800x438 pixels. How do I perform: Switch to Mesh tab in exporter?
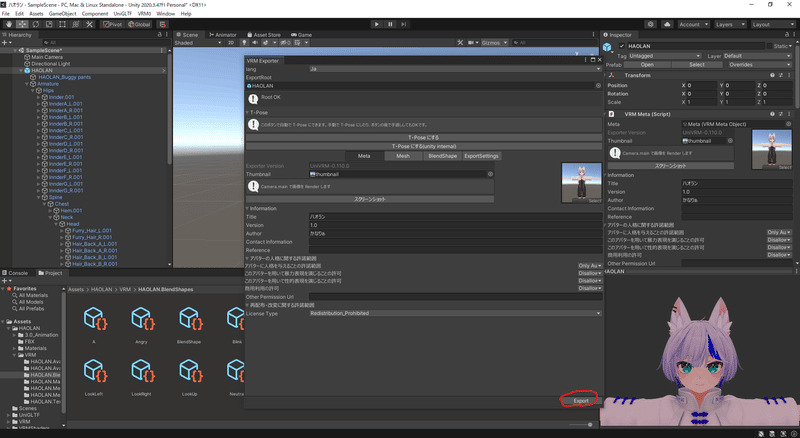[403, 156]
